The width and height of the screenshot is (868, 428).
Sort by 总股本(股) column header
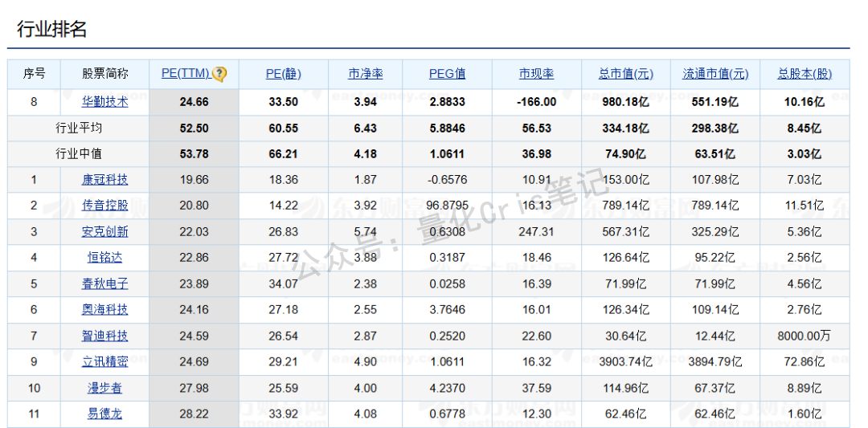pyautogui.click(x=805, y=74)
